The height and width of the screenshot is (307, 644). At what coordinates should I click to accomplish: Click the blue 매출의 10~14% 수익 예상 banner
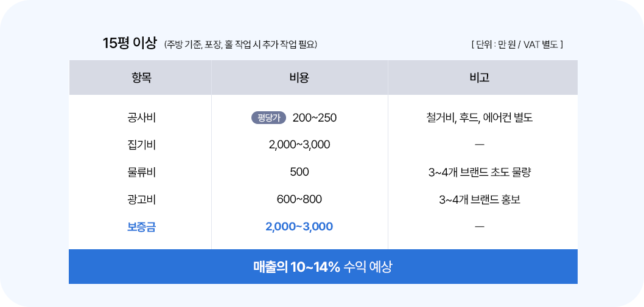coord(323,267)
